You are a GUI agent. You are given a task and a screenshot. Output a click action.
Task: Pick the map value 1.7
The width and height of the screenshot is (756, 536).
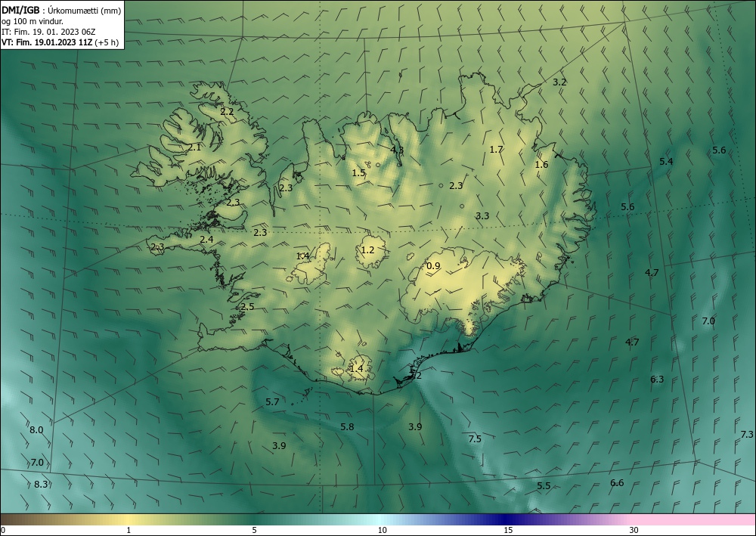click(x=496, y=150)
